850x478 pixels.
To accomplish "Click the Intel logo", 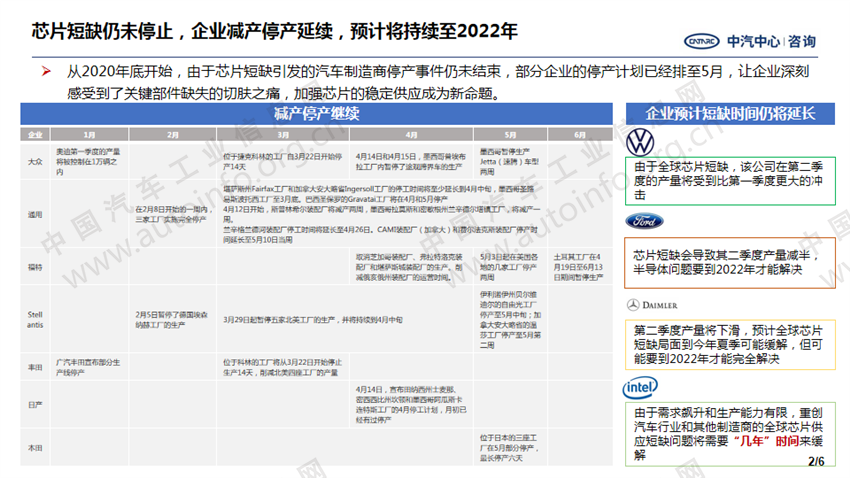I will [x=640, y=387].
